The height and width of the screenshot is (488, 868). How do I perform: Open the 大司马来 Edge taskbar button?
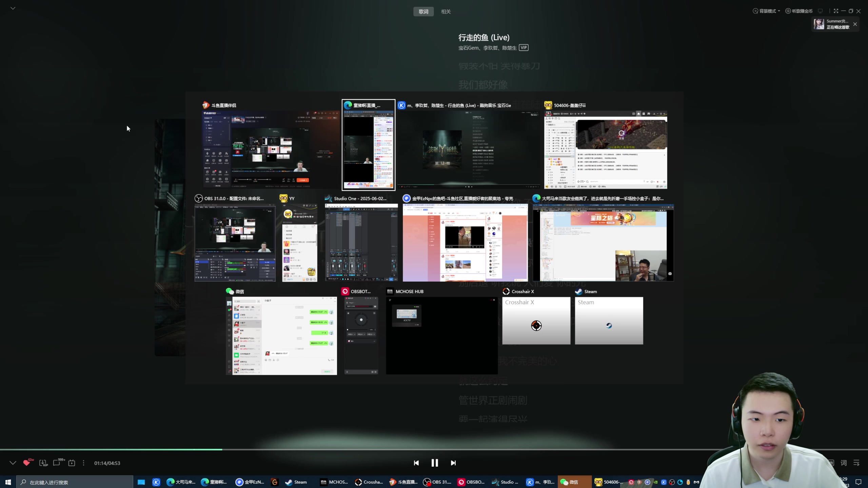181,482
